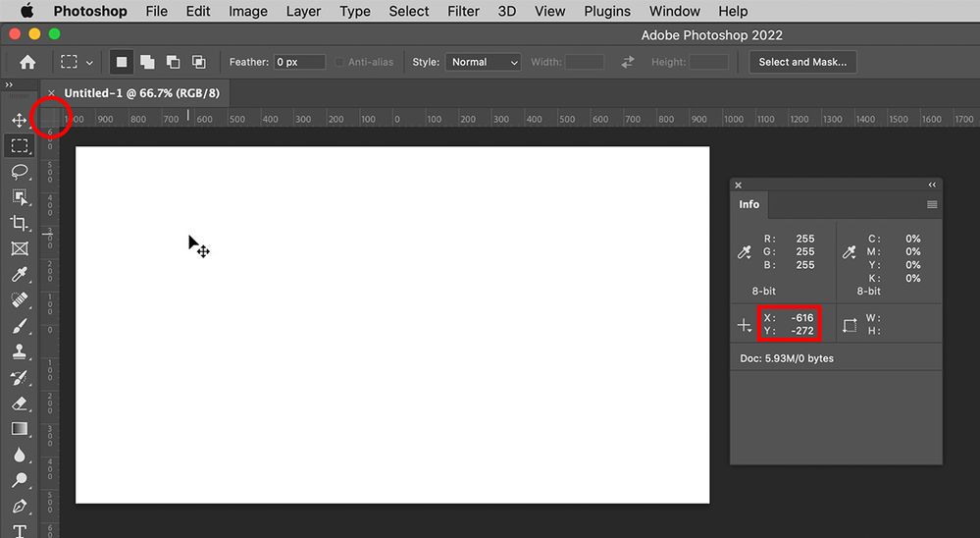The height and width of the screenshot is (538, 980).
Task: Go to the Home screen
Action: (27, 62)
